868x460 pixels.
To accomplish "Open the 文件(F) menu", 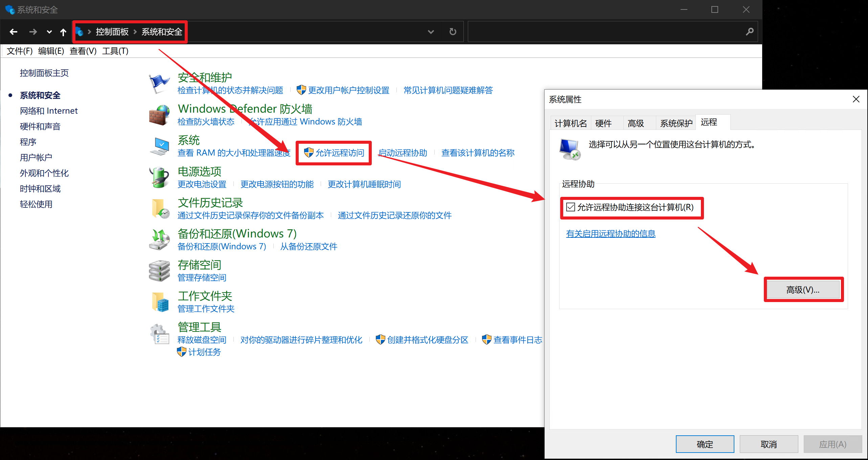I will (20, 51).
